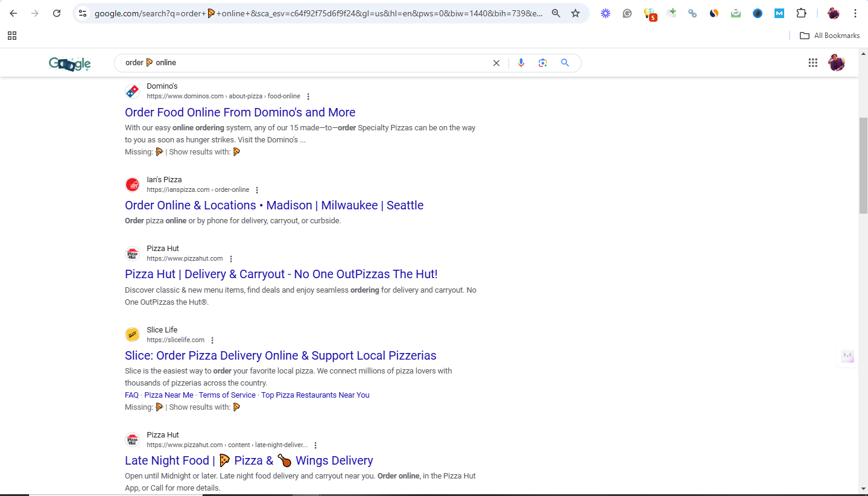The image size is (868, 496).
Task: Go back to the previous page
Action: (13, 13)
